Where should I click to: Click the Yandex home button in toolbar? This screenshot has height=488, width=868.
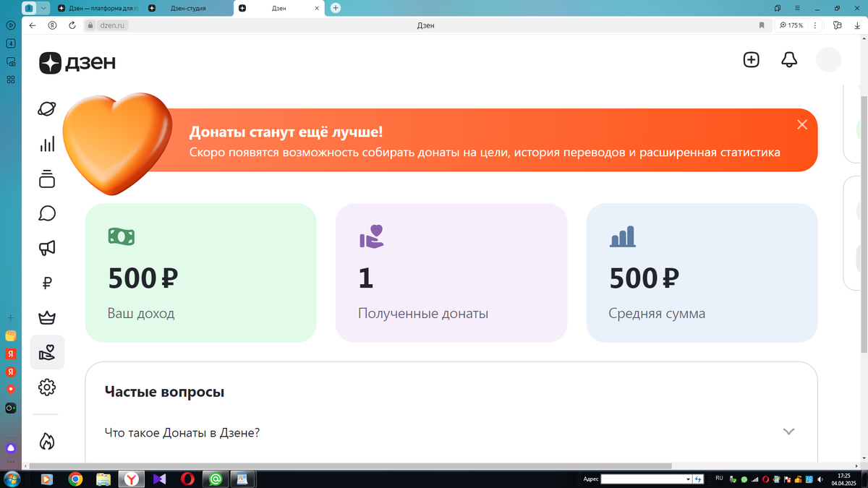tap(52, 25)
